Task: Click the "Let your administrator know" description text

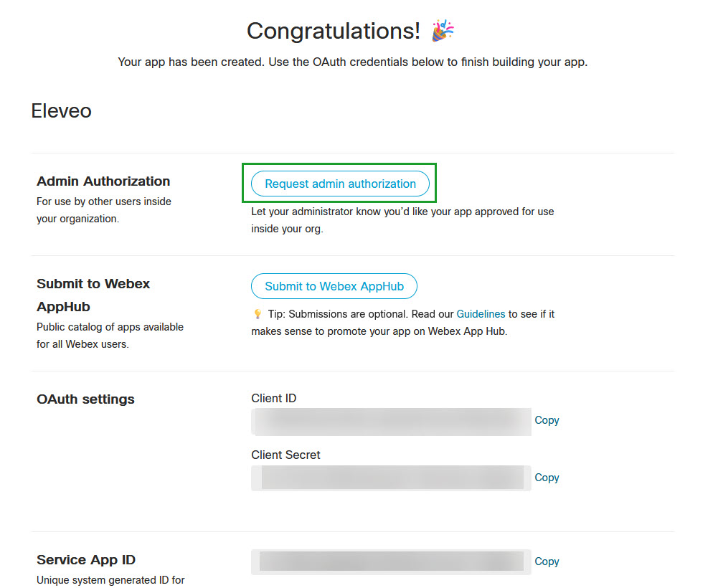Action: 402,212
